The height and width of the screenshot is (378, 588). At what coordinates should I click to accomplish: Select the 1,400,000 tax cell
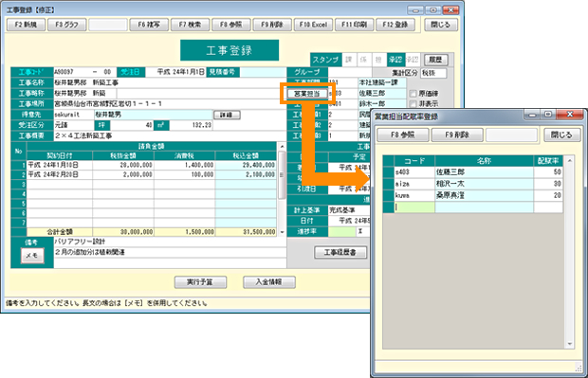[185, 165]
